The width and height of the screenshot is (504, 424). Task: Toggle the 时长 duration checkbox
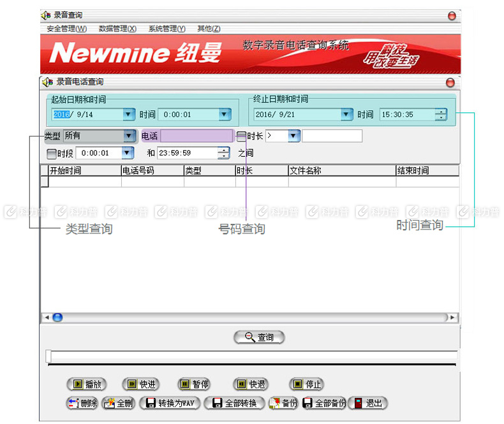click(x=241, y=136)
